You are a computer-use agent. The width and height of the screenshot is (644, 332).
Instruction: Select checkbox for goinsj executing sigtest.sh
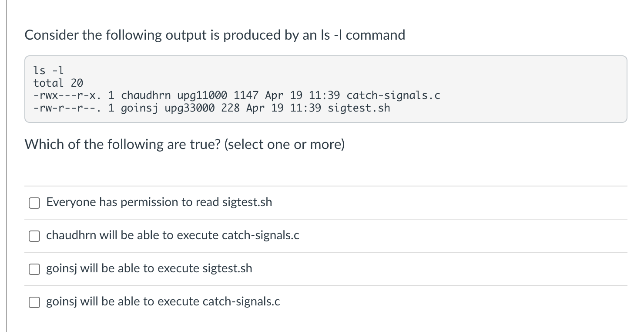(x=34, y=269)
